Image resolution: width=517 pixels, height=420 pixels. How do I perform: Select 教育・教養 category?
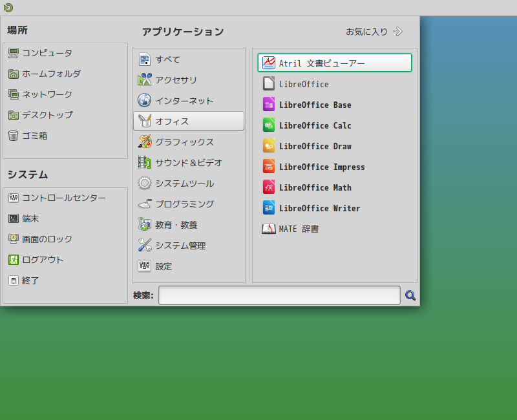coord(189,225)
